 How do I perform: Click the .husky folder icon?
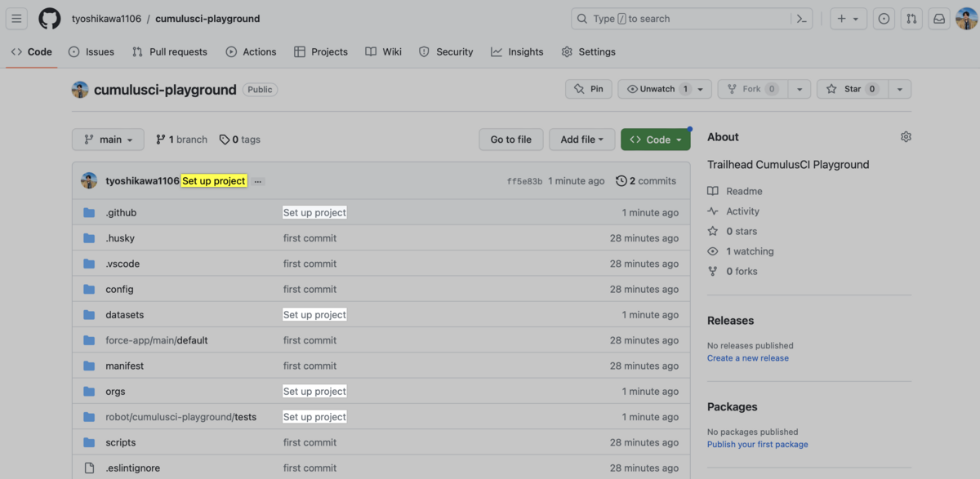pos(89,238)
